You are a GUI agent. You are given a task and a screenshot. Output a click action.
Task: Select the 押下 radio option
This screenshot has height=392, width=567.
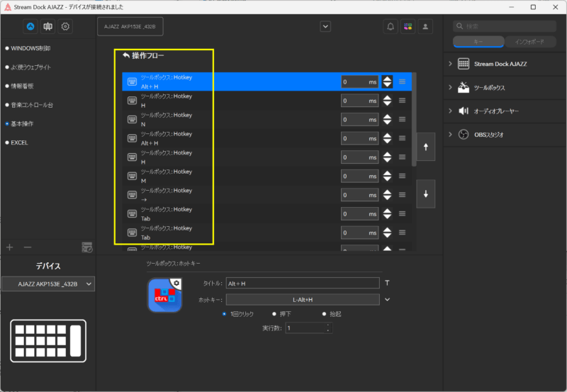point(281,314)
